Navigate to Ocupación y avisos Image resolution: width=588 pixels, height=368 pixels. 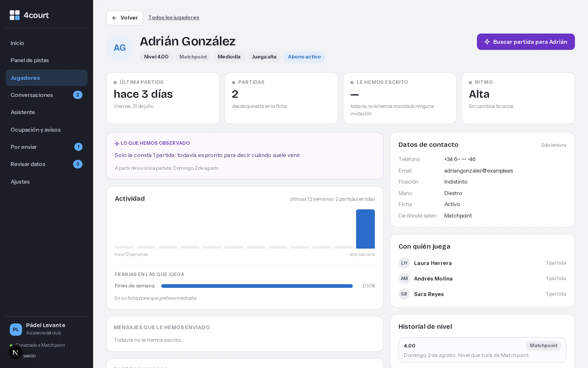46,130
